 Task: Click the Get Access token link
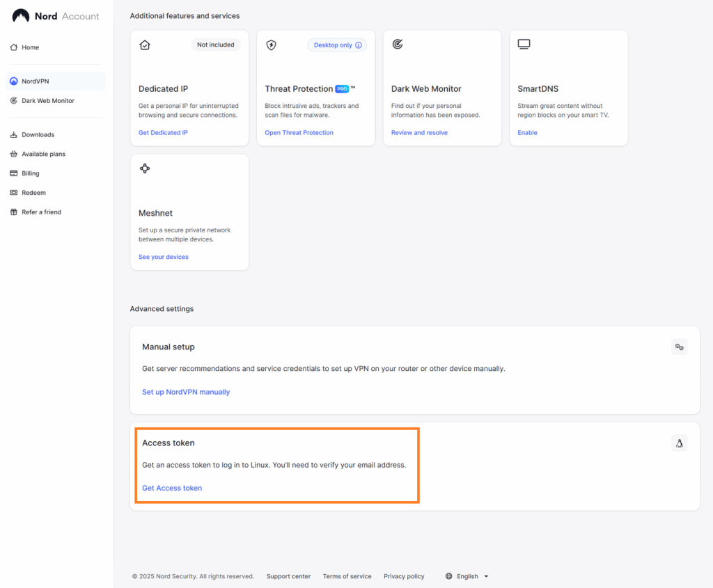coord(172,488)
